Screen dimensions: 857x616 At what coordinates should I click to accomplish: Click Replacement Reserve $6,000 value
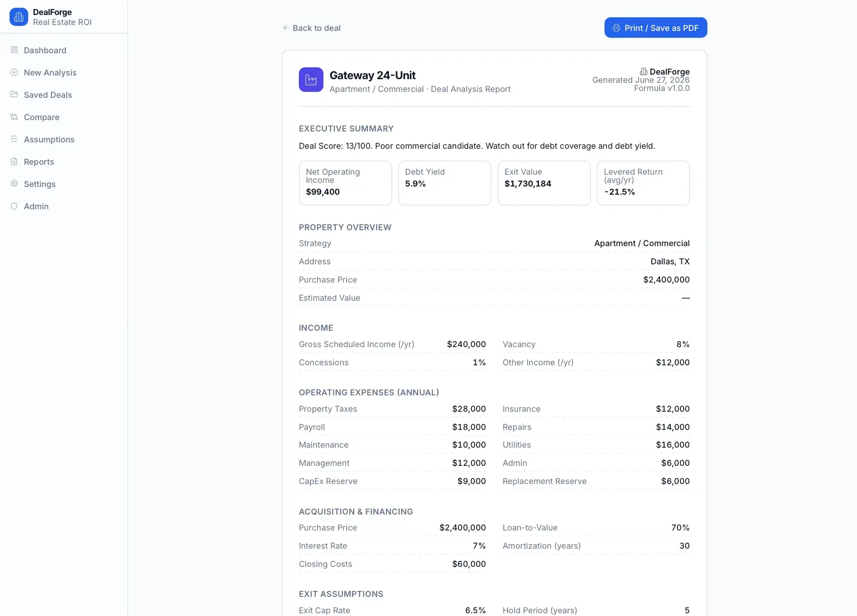676,481
